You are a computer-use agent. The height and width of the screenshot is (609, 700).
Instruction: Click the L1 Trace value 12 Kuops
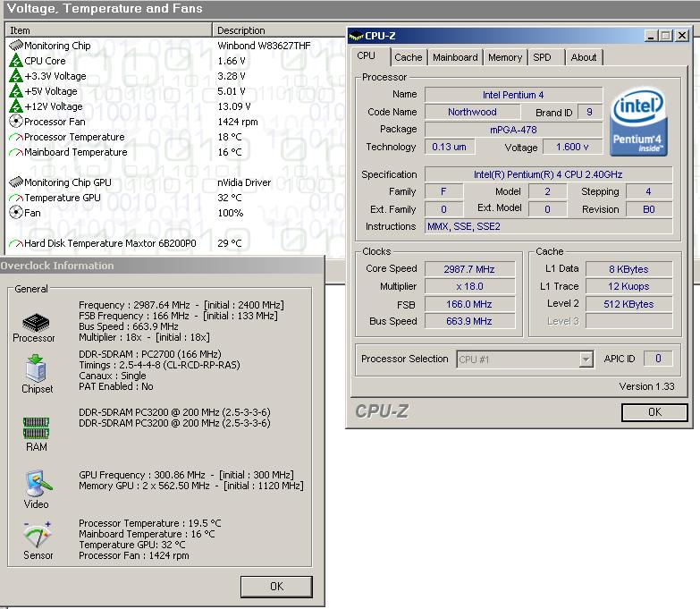point(628,286)
